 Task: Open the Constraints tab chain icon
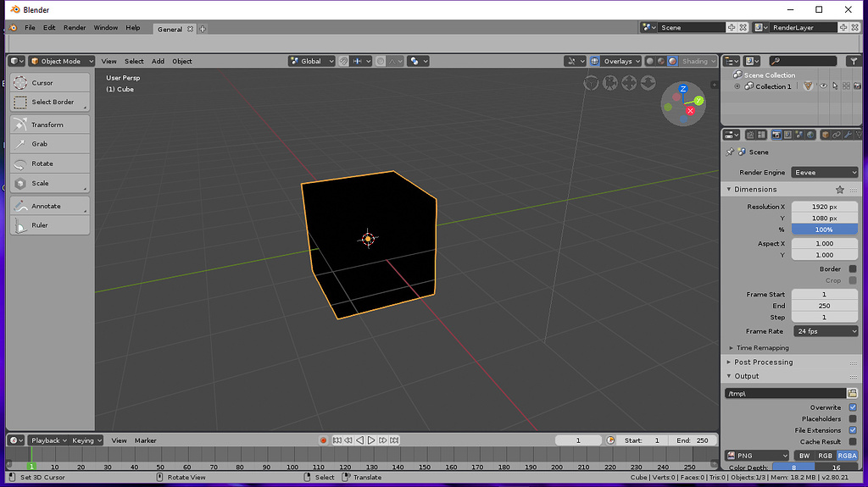pos(836,135)
